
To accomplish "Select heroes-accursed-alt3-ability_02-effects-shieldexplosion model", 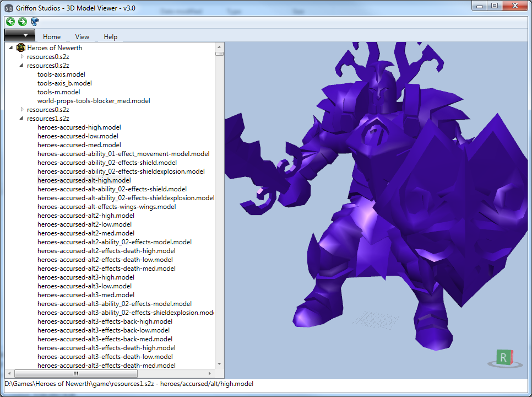I will (x=126, y=313).
